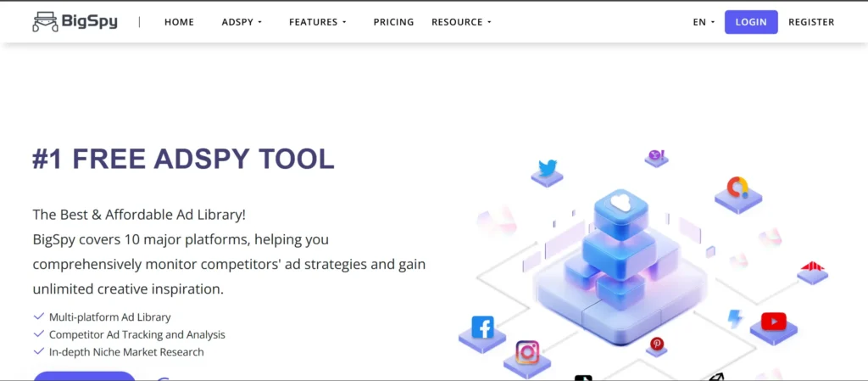Click the YouTube icon

(773, 322)
